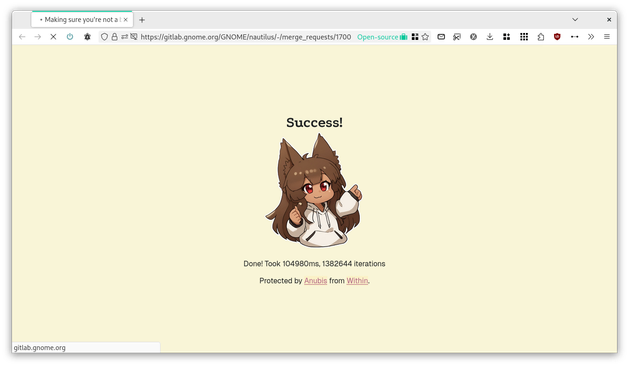629x366 pixels.
Task: Show site security padlock info
Action: [x=114, y=37]
